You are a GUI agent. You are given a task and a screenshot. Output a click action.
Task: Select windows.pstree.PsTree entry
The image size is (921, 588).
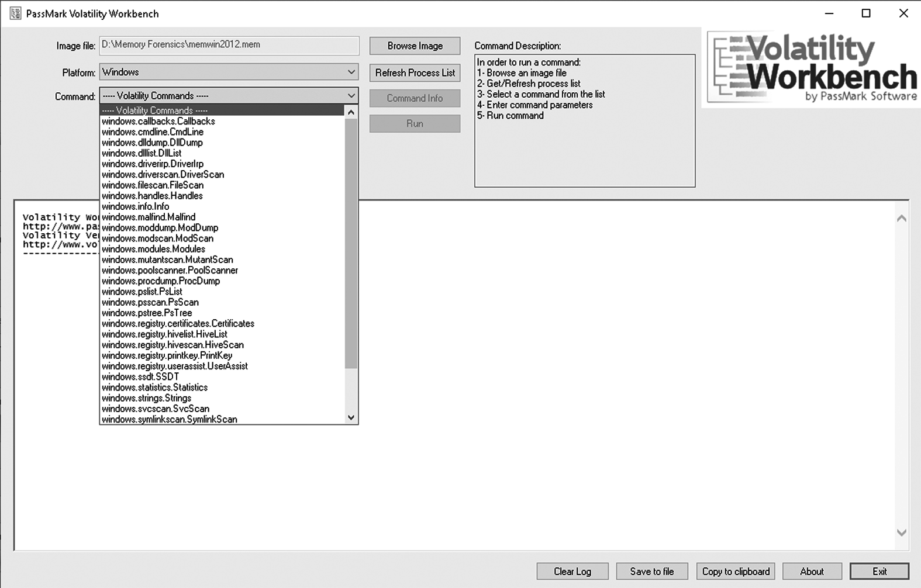coord(222,313)
